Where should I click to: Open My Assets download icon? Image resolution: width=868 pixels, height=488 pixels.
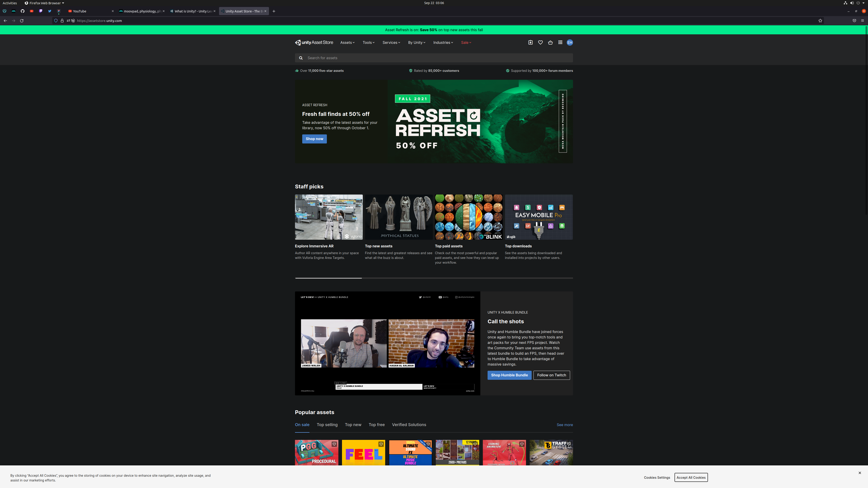[530, 42]
